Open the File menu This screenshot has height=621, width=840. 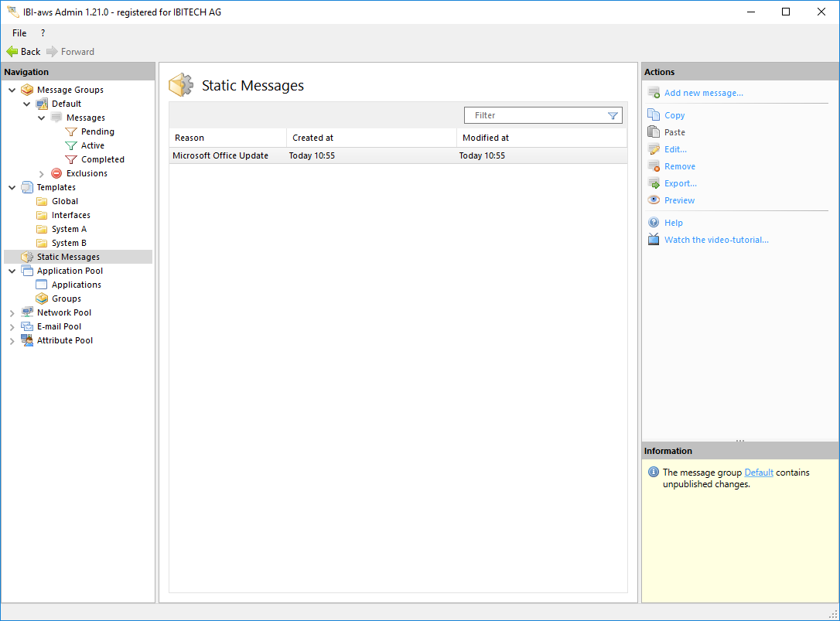(x=19, y=33)
